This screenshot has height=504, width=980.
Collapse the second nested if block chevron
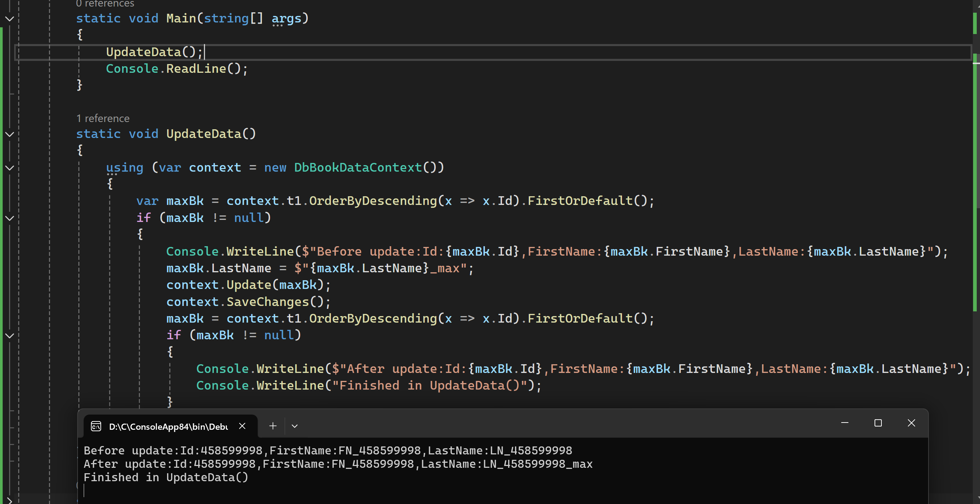click(9, 336)
